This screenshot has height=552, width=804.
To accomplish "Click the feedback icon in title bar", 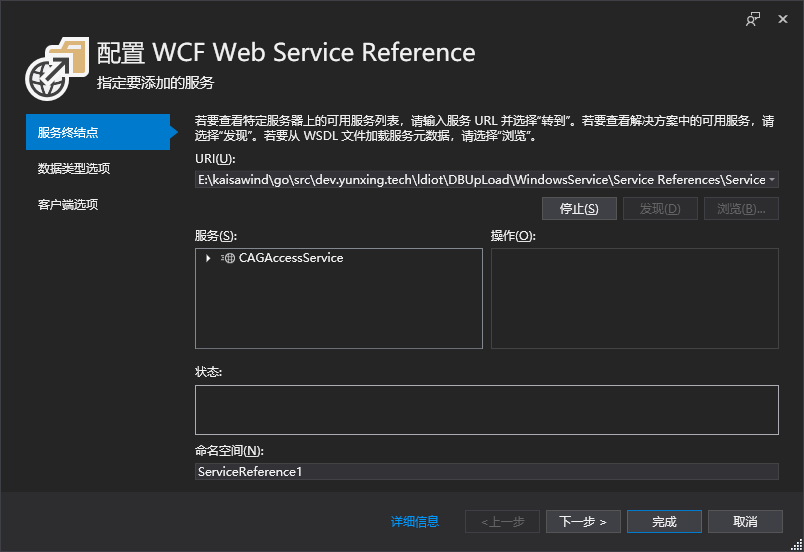I will (753, 19).
